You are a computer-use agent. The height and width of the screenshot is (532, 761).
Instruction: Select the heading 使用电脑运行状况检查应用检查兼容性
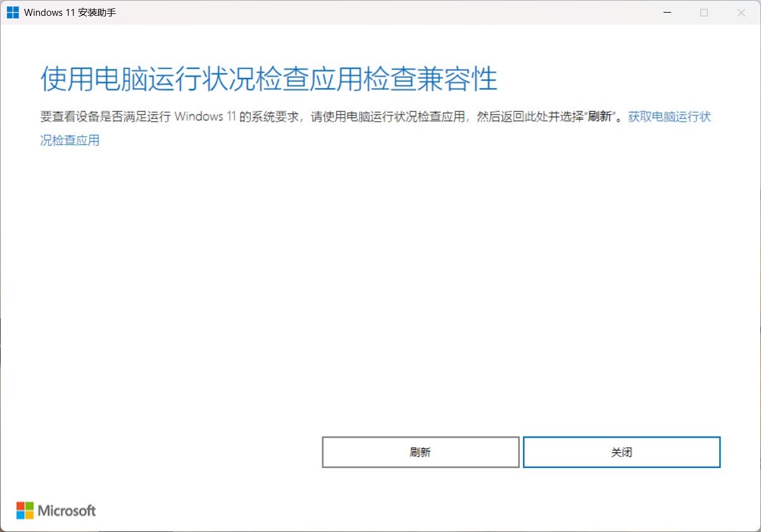click(x=268, y=78)
